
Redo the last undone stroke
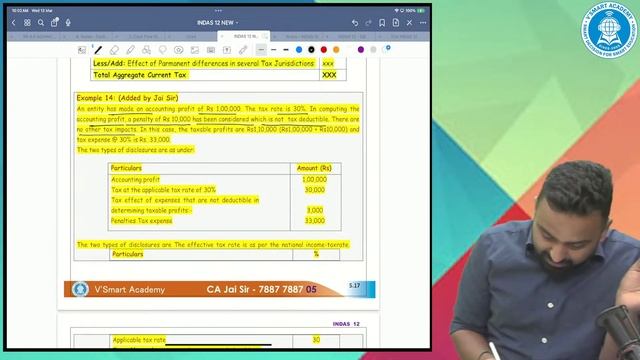[x=368, y=23]
